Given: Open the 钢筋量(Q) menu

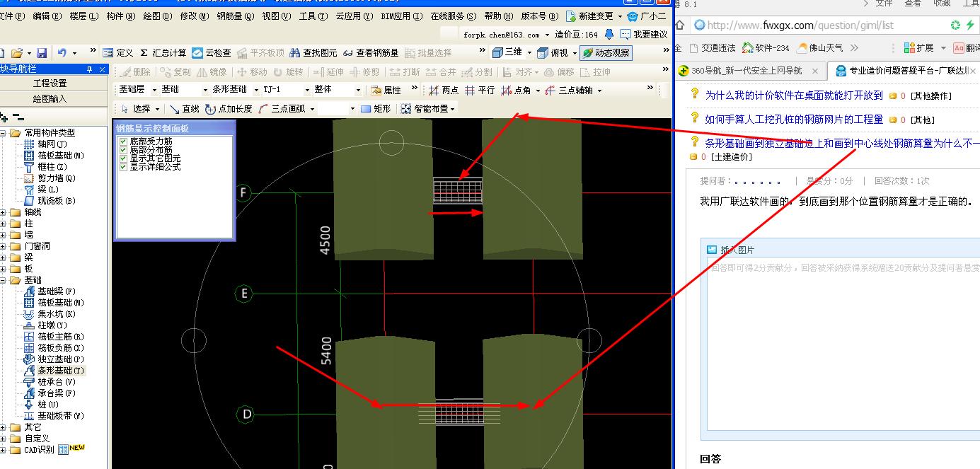Looking at the screenshot, I should 236,16.
